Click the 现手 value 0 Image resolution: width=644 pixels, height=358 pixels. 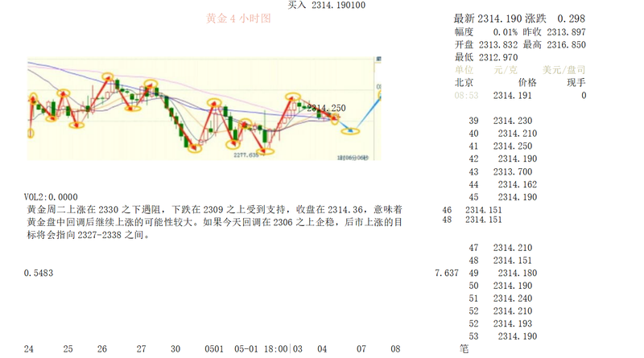coord(584,96)
